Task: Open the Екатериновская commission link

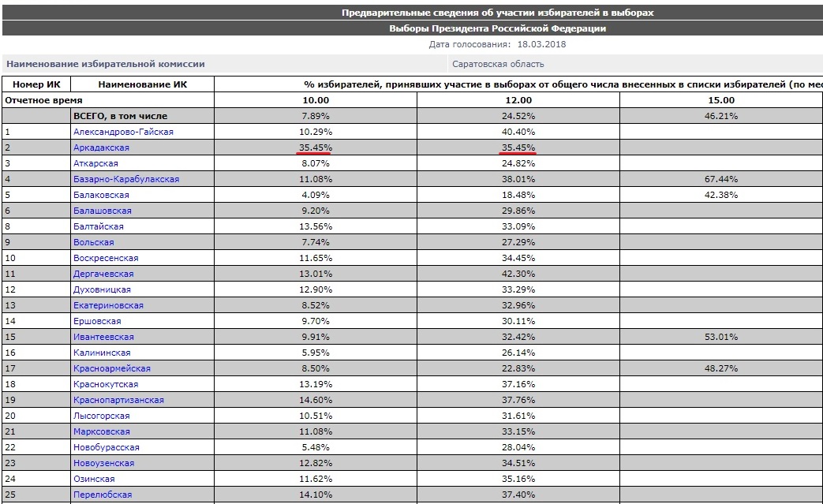Action: click(x=108, y=304)
